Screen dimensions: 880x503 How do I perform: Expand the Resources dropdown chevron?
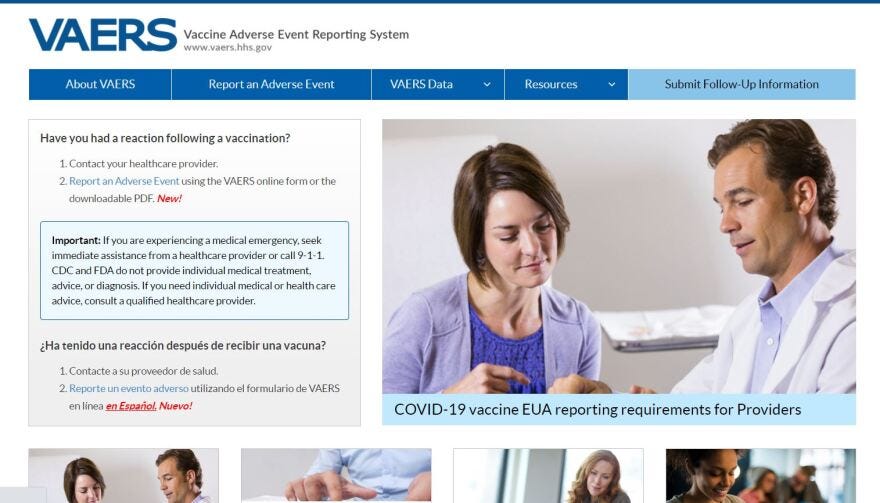coord(612,85)
